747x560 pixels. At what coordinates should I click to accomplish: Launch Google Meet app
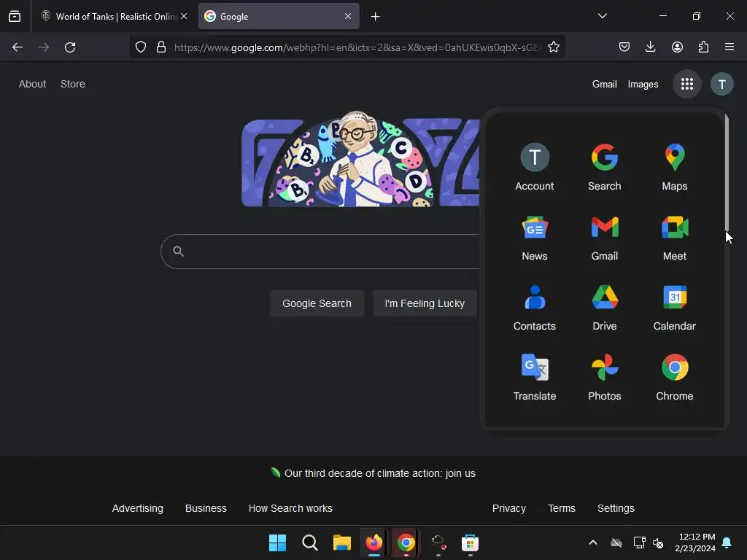tap(675, 237)
